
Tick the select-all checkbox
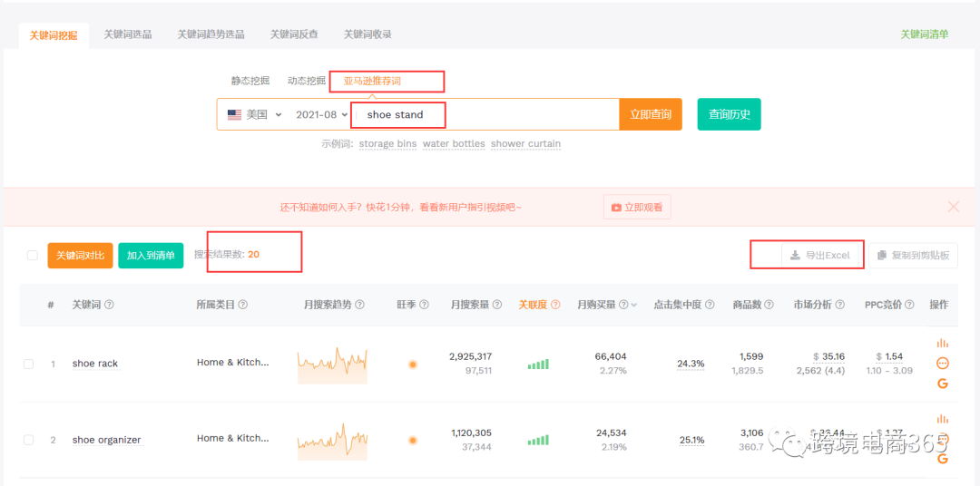[x=33, y=255]
